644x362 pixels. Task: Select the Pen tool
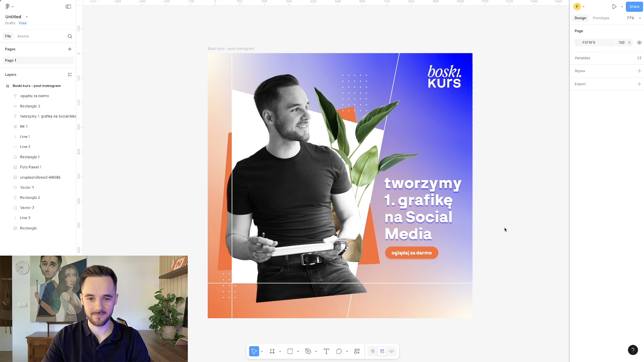click(x=308, y=351)
